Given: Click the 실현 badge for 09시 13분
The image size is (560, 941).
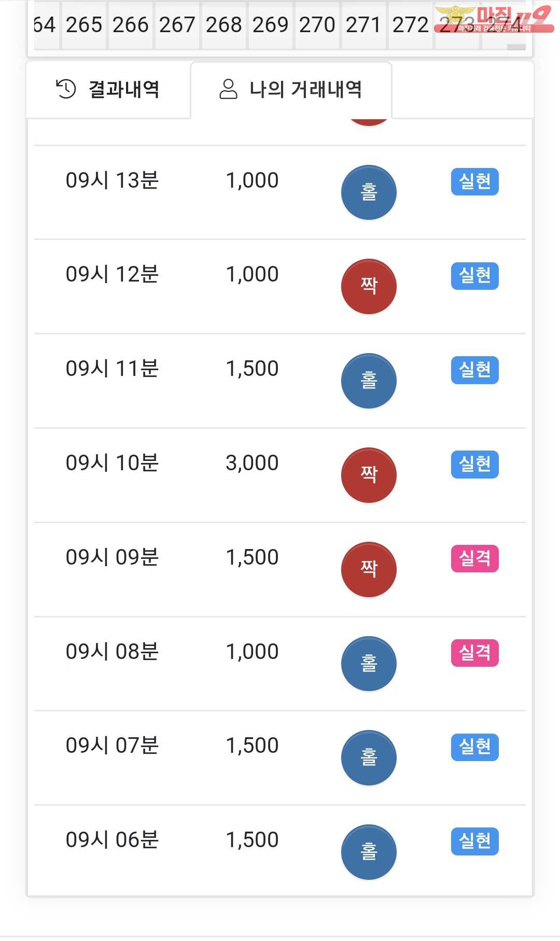Looking at the screenshot, I should tap(474, 181).
